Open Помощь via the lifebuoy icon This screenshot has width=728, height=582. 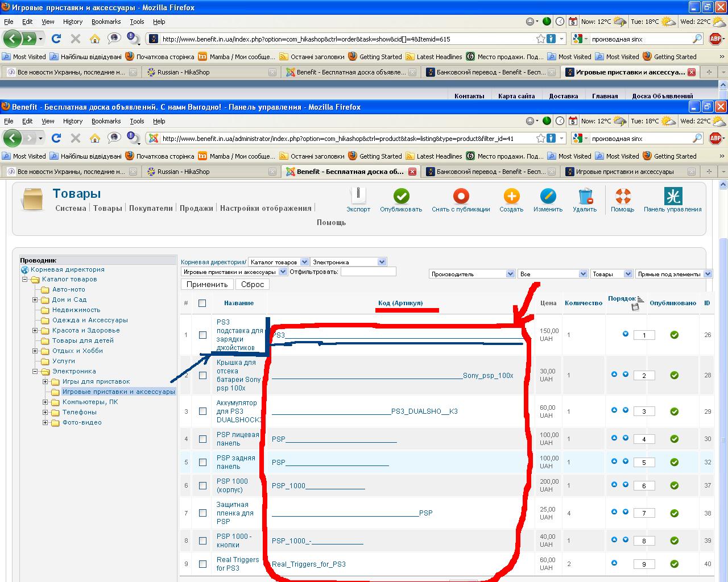click(x=623, y=197)
